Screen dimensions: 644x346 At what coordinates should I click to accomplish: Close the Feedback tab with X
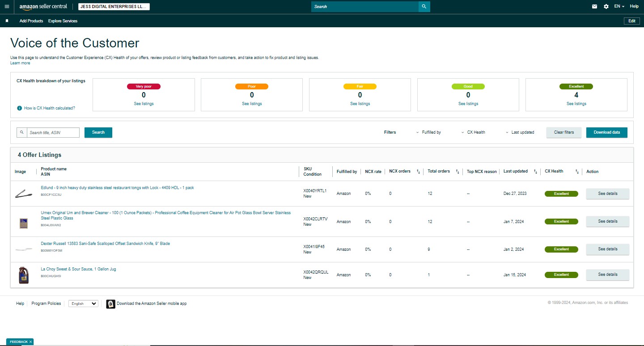pyautogui.click(x=30, y=342)
